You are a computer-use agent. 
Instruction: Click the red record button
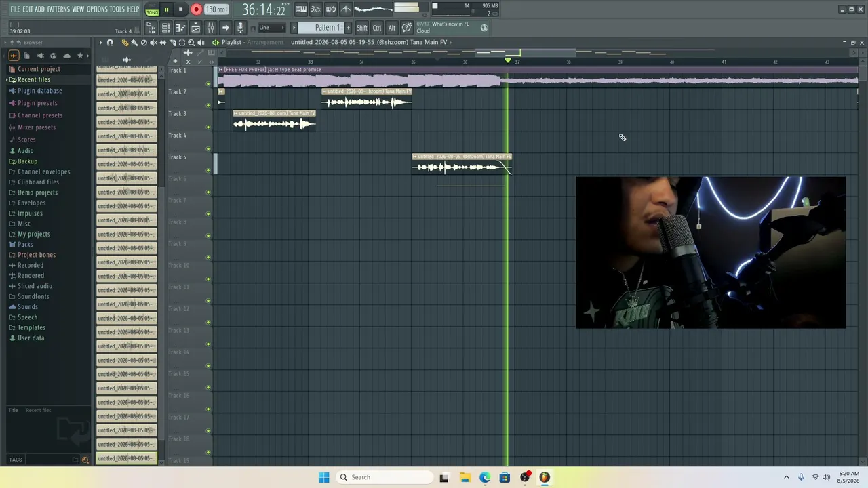click(x=196, y=9)
